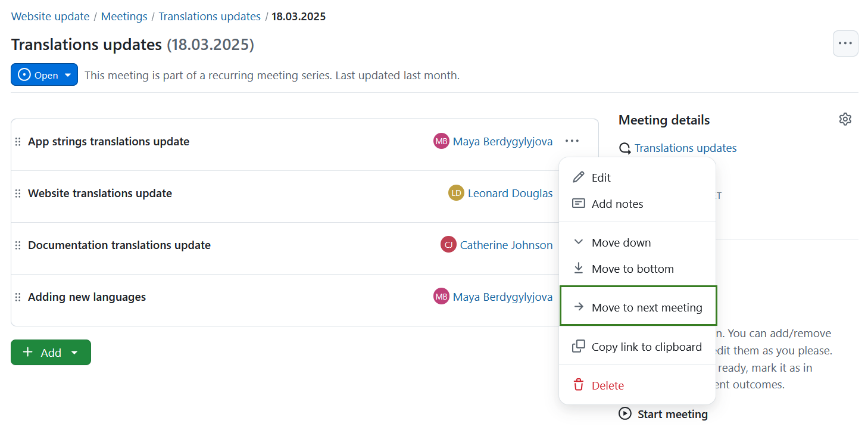Click the recurring meeting icon beside Translations updates
This screenshot has width=868, height=436.
pyautogui.click(x=625, y=148)
